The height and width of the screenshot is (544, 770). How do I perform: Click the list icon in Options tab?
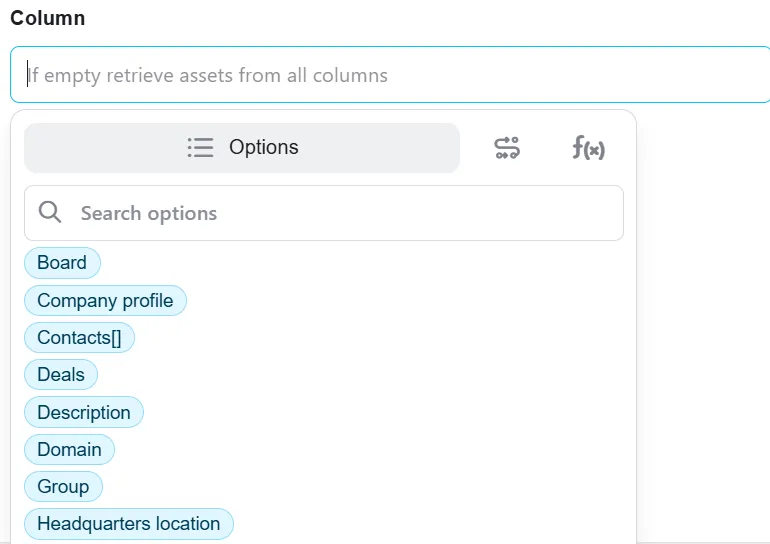[x=200, y=147]
